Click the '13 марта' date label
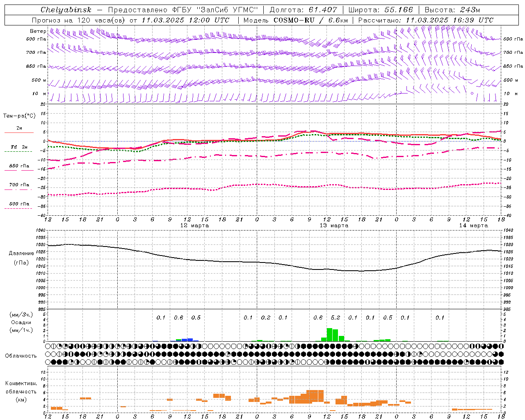This screenshot has width=525, height=420. 334,226
